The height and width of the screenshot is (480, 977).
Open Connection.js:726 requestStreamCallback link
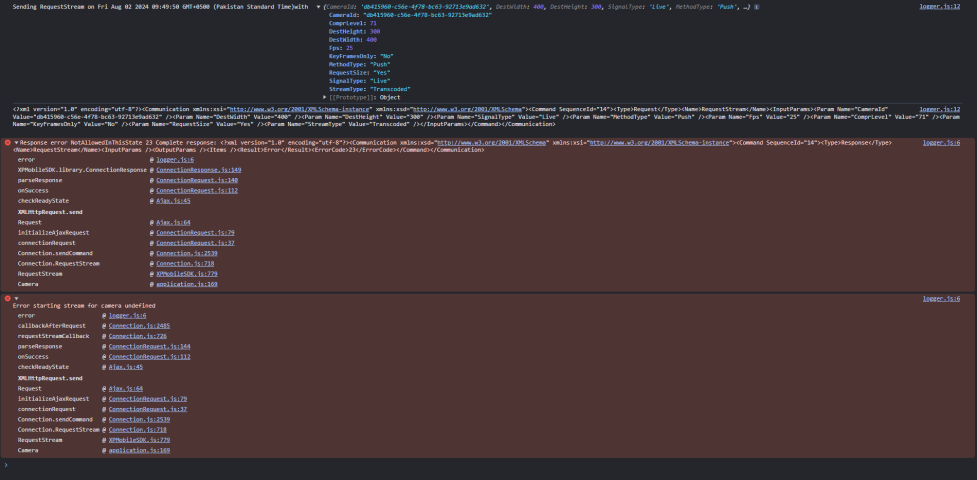(137, 336)
